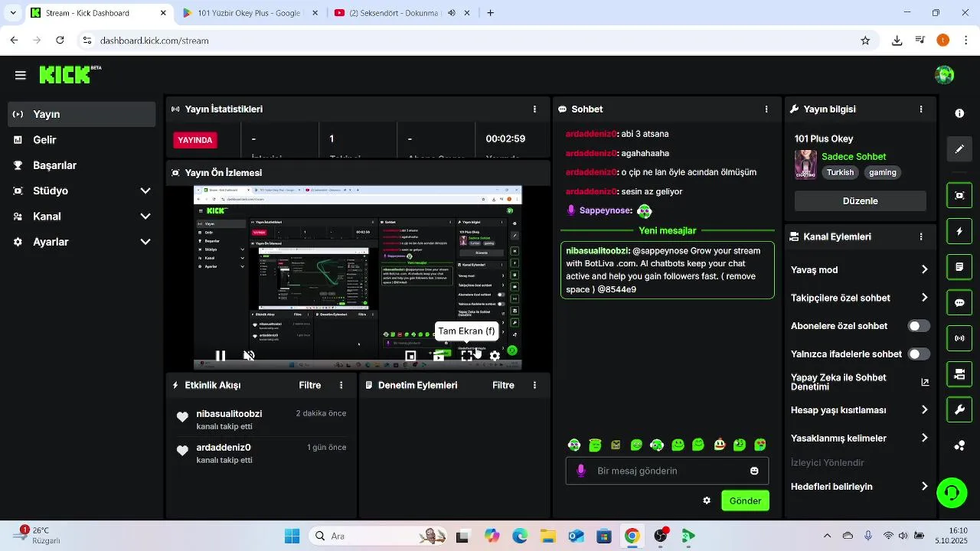Viewport: 980px width, 551px height.
Task: Insert the red-faced emote at the end of the row
Action: coord(760,445)
